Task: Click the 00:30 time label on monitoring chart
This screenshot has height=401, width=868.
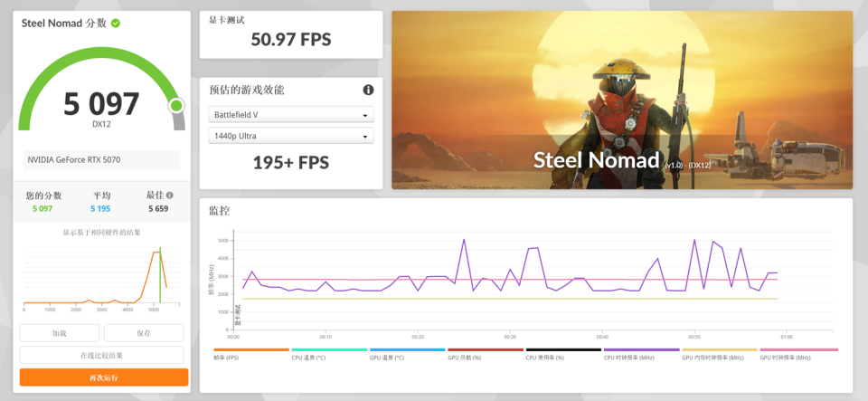Action: 510,336
